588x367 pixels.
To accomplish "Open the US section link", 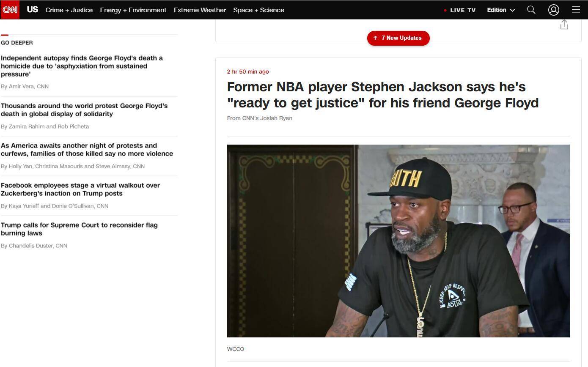I will (33, 9).
